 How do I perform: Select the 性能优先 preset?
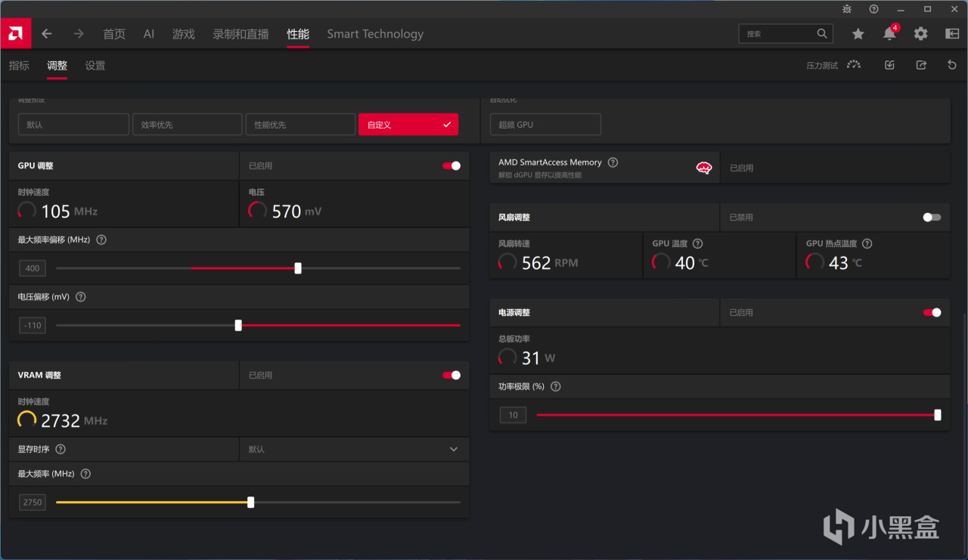pyautogui.click(x=300, y=124)
